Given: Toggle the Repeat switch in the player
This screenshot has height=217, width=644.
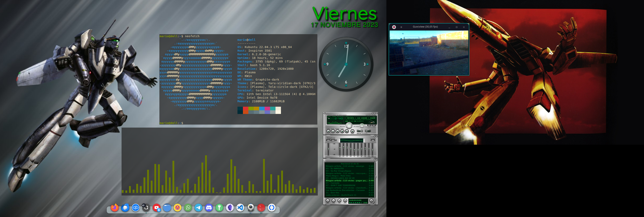Looking at the screenshot, I should (x=368, y=131).
